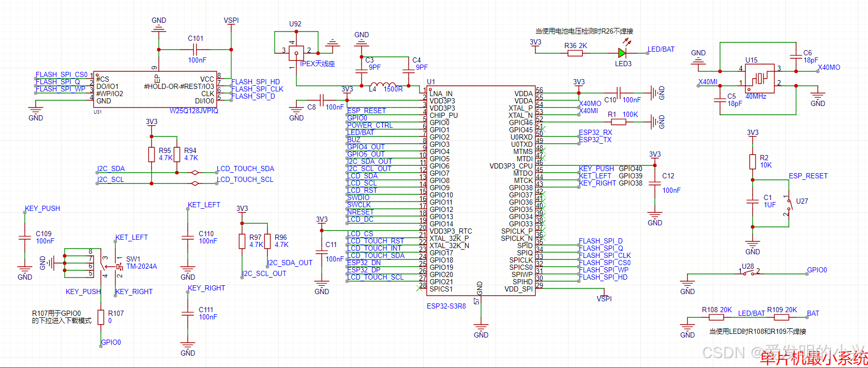The width and height of the screenshot is (868, 368).
Task: Select the note about R26 battery detection
Action: click(585, 31)
